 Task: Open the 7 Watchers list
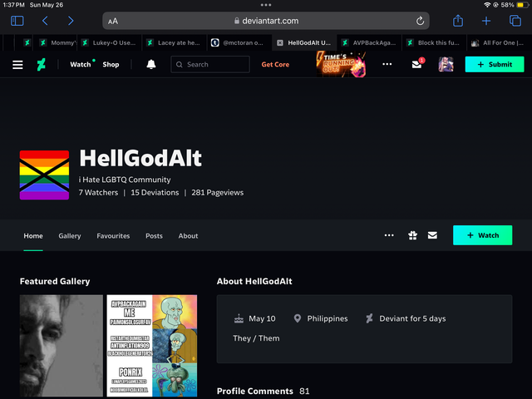[98, 193]
